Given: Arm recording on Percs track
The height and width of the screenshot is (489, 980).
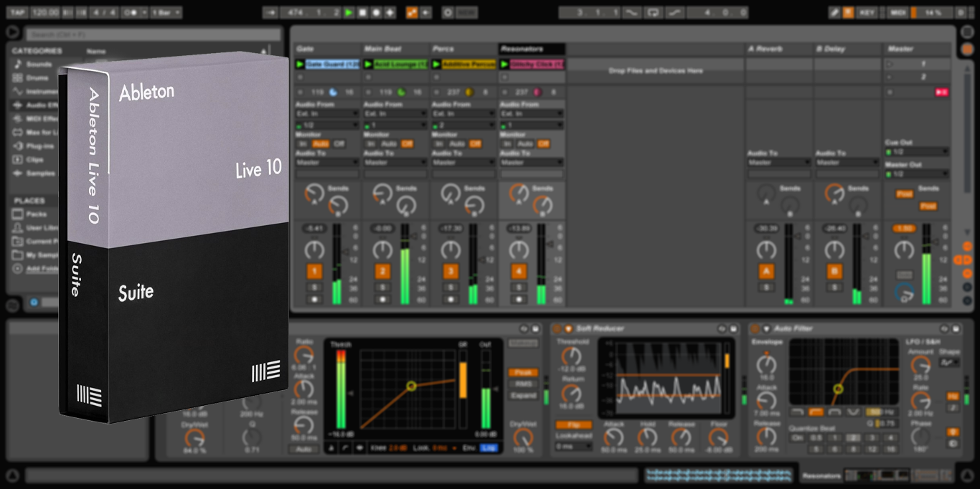Looking at the screenshot, I should (451, 299).
